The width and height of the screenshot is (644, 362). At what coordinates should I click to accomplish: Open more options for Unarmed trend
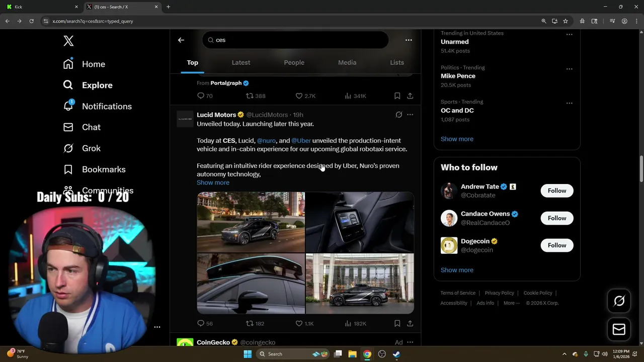tap(569, 35)
